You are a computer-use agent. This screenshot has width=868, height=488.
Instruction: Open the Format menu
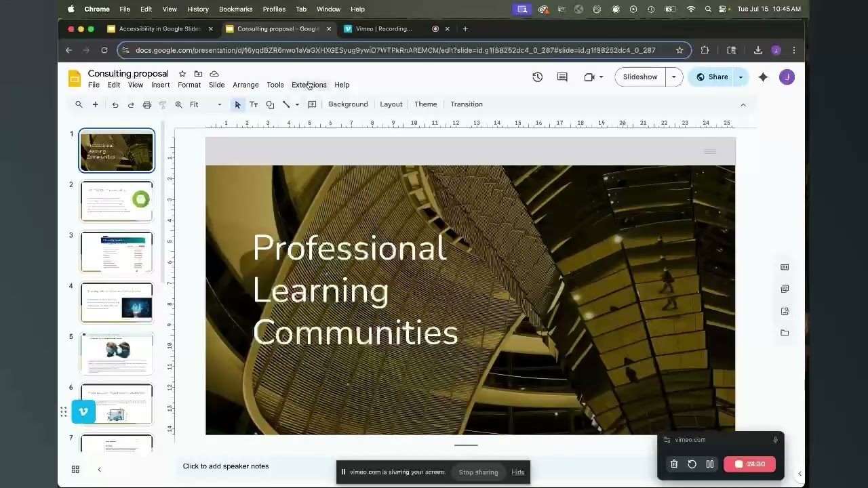pyautogui.click(x=189, y=85)
